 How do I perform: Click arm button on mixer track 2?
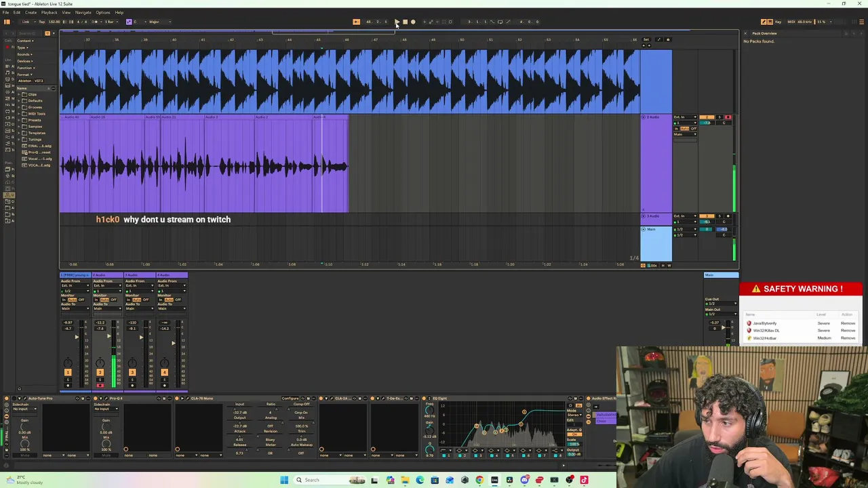[x=100, y=385]
